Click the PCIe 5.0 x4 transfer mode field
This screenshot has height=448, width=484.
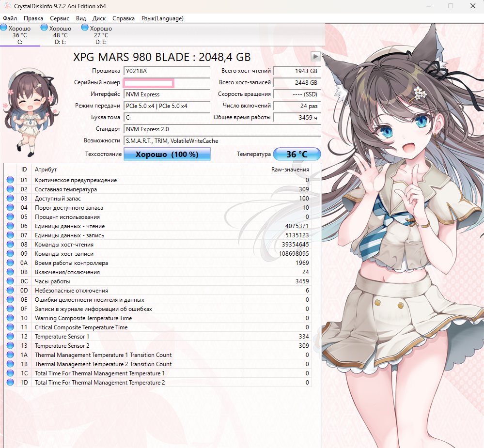point(167,106)
